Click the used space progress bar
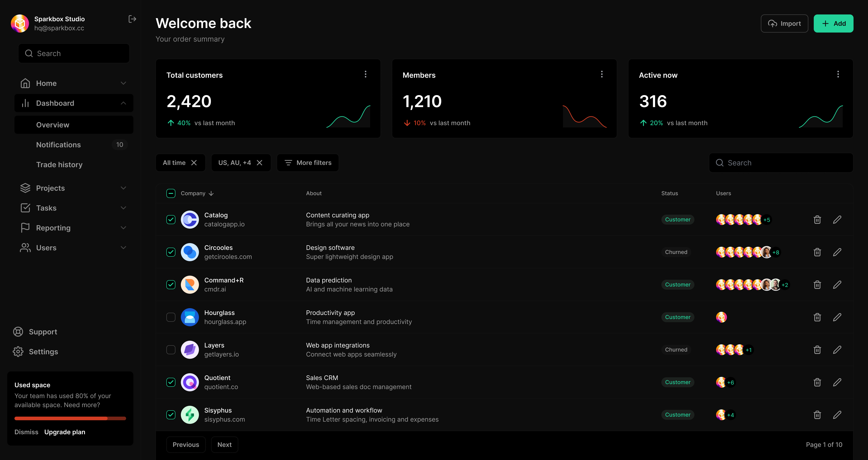 point(70,418)
